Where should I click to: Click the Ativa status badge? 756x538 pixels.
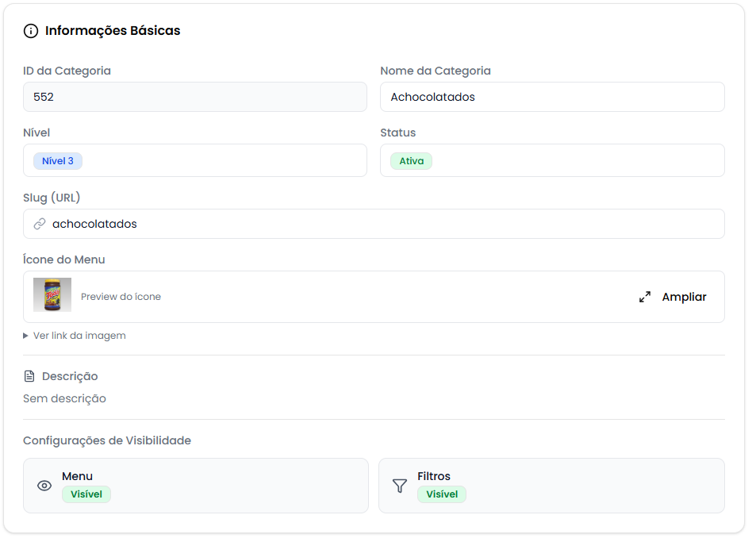point(411,161)
